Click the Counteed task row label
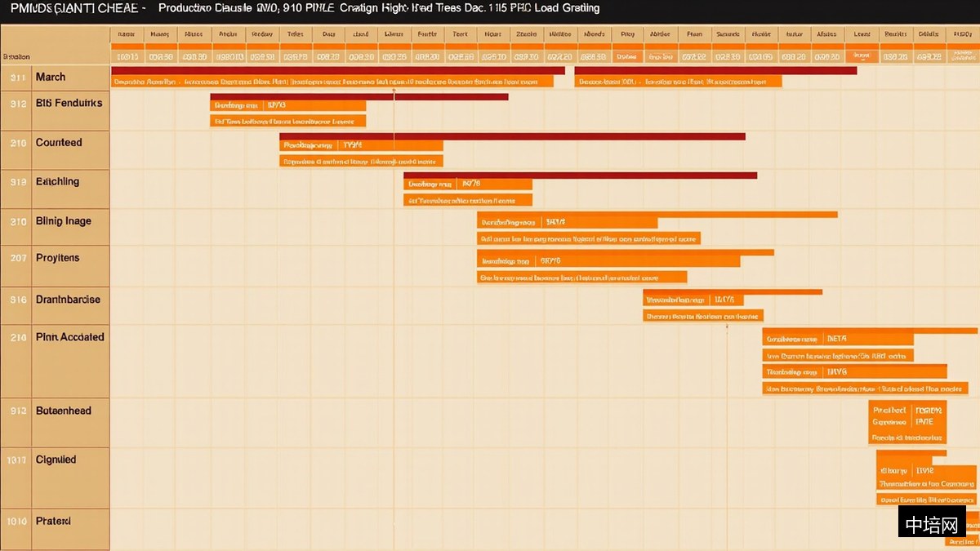The image size is (980, 551). tap(59, 142)
